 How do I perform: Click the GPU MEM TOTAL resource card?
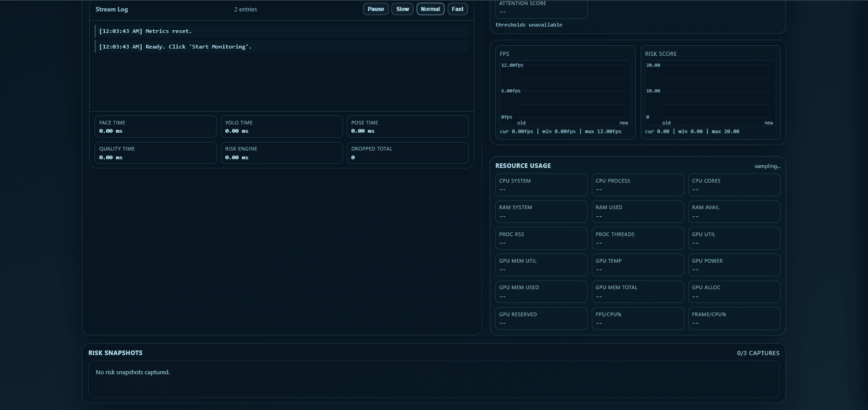[x=638, y=291]
